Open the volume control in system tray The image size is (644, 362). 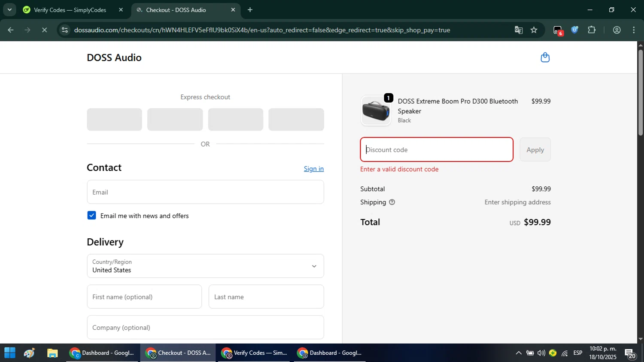(x=541, y=353)
